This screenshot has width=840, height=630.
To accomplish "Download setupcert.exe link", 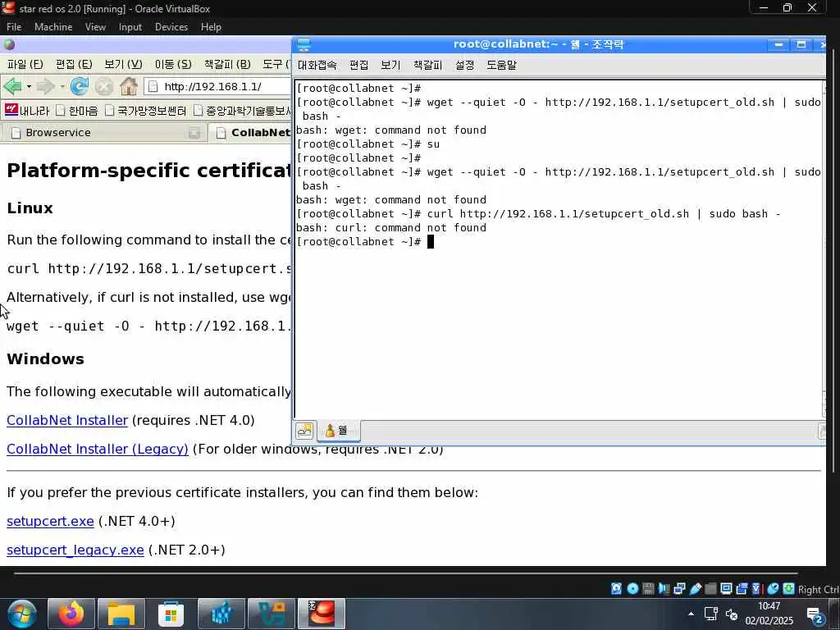I will (x=50, y=521).
